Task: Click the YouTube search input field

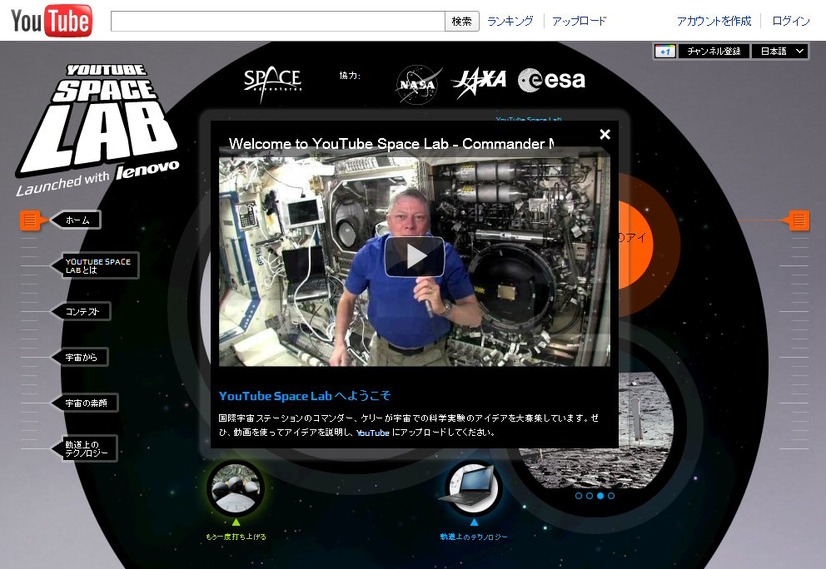Action: click(278, 21)
